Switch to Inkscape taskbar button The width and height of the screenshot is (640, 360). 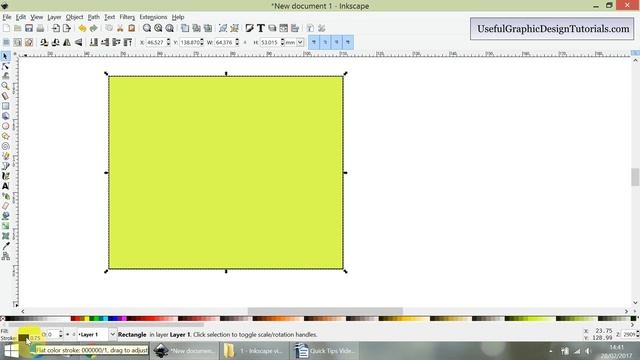[x=184, y=351]
